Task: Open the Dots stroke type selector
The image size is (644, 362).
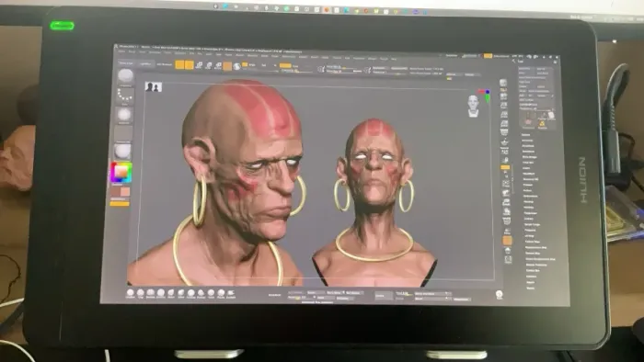Action: click(125, 96)
